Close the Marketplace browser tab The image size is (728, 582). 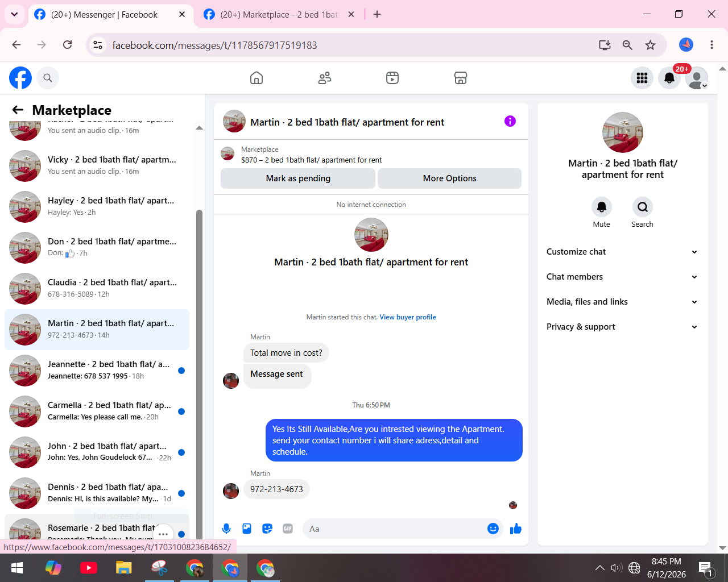(351, 14)
